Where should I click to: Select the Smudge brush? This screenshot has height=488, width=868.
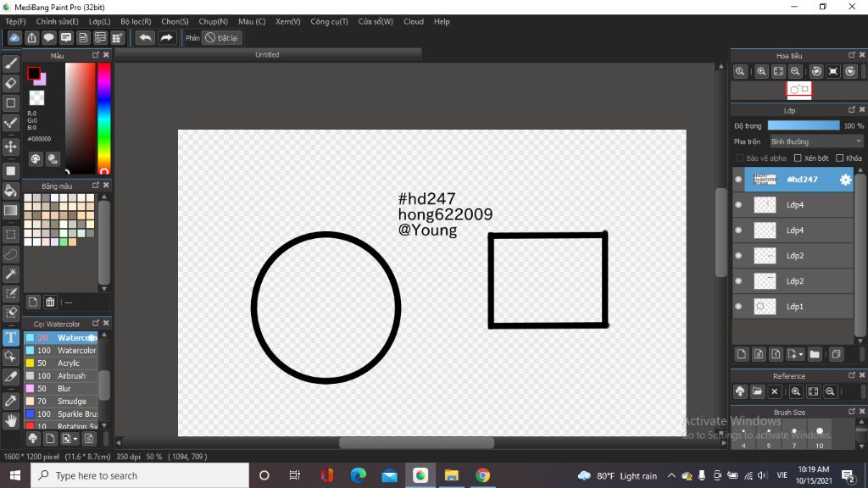point(61,401)
